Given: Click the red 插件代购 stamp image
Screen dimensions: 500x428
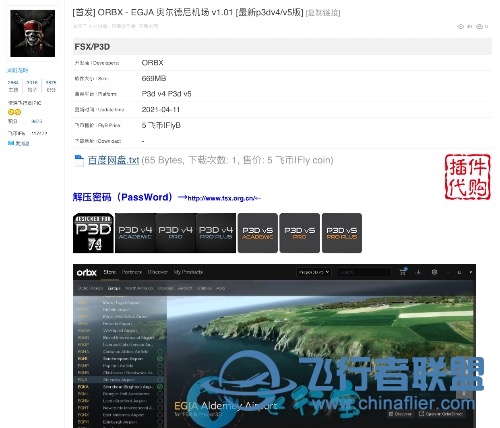Looking at the screenshot, I should pyautogui.click(x=467, y=177).
